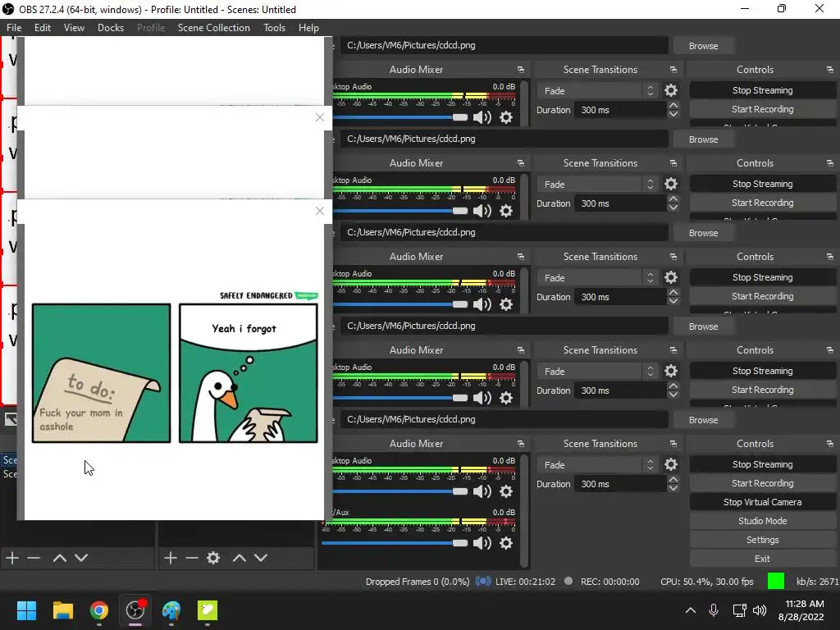The width and height of the screenshot is (840, 630).
Task: Click the topmost Browse button
Action: click(703, 46)
